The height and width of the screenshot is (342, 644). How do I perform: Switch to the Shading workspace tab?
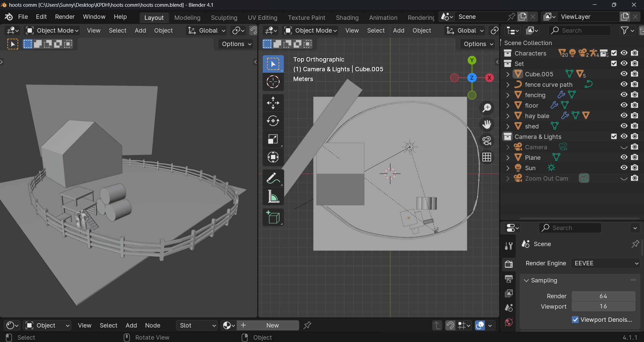tap(347, 17)
